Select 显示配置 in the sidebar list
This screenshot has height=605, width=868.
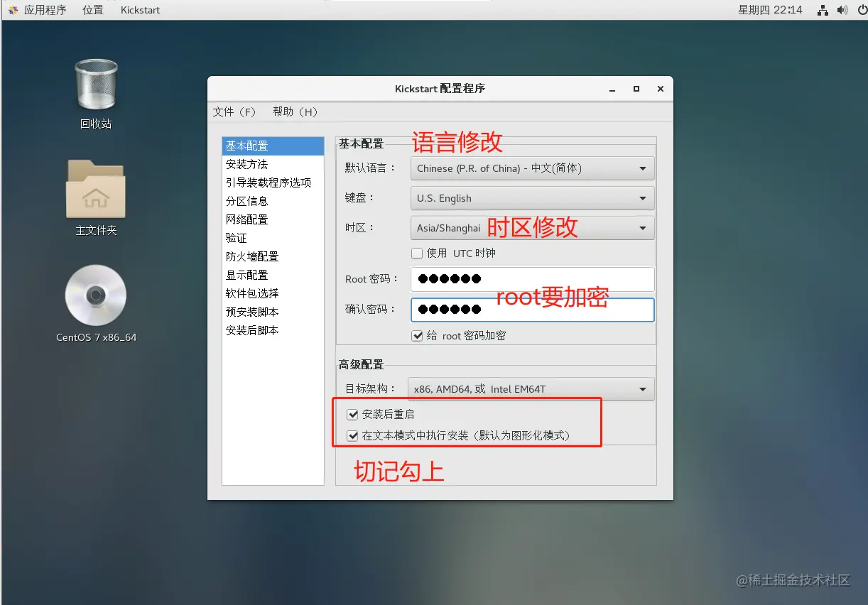(273, 275)
